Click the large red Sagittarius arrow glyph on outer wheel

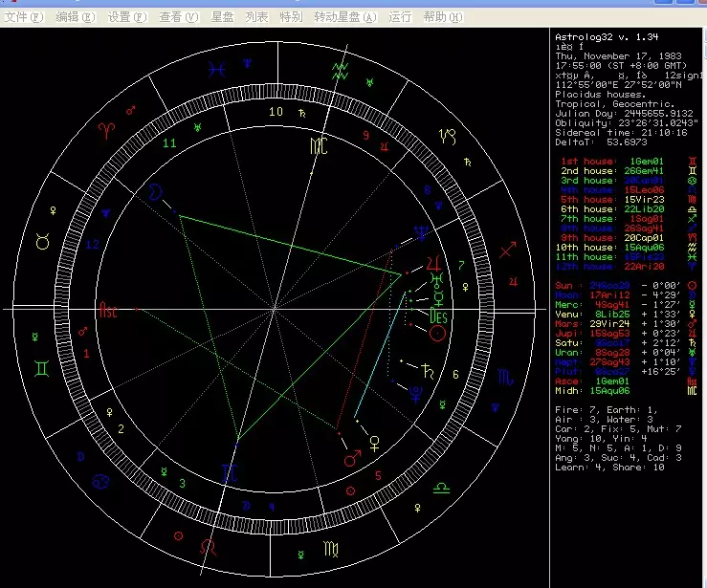(508, 250)
